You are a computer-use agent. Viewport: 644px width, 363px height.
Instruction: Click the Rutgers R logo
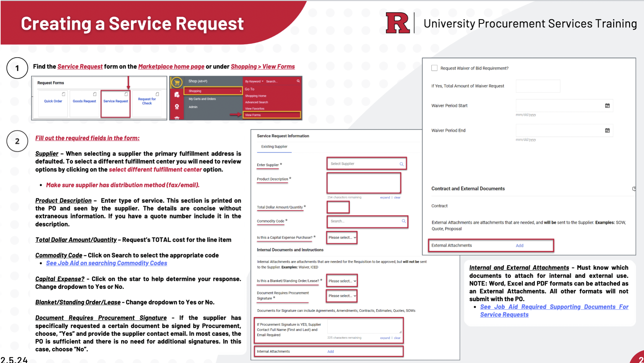pyautogui.click(x=397, y=23)
